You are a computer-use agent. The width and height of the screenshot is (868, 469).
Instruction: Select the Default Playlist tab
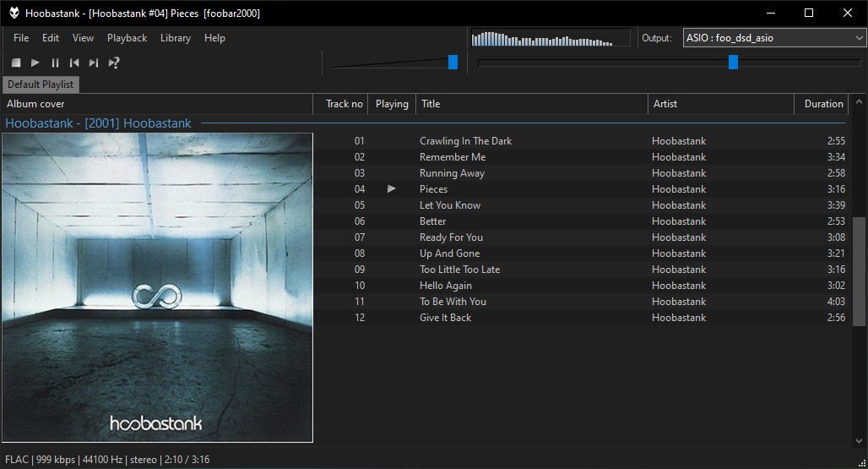[41, 85]
